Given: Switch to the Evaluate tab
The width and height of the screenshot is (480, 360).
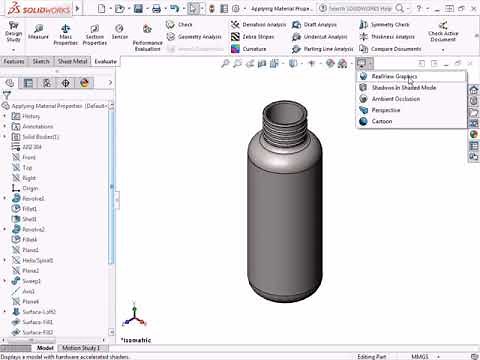Looking at the screenshot, I should click(105, 61).
